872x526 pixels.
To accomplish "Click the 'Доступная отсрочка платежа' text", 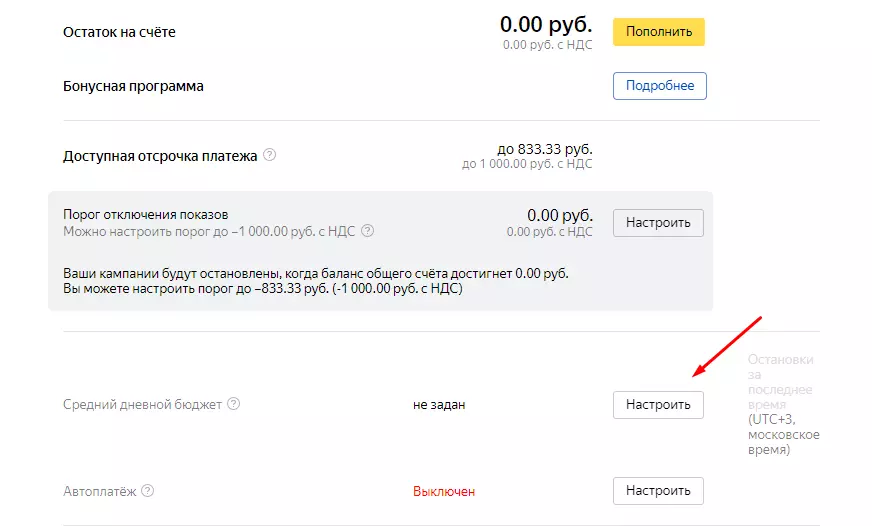I will (160, 156).
